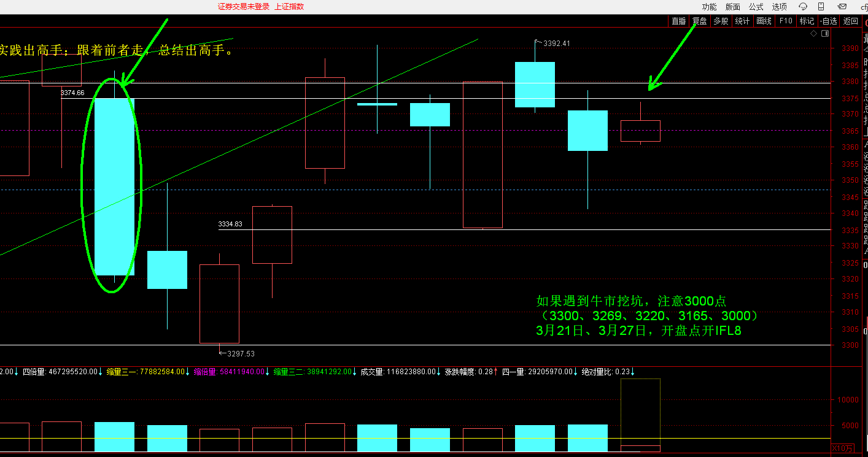Click the 上证指数 title text
The image size is (868, 457).
pyautogui.click(x=289, y=7)
